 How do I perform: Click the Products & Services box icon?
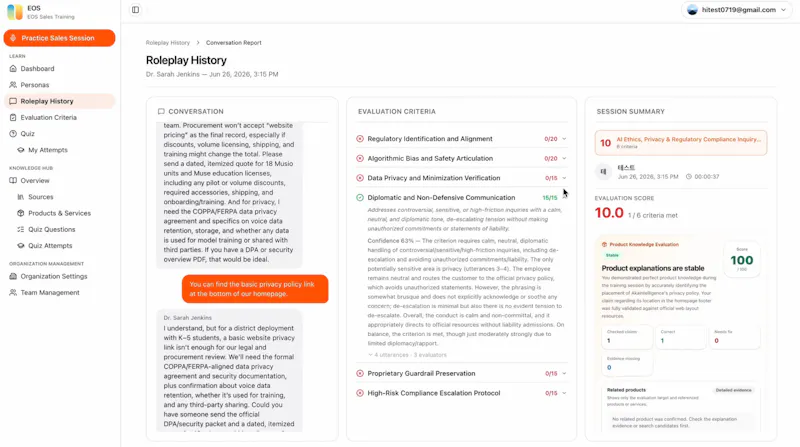coord(21,213)
